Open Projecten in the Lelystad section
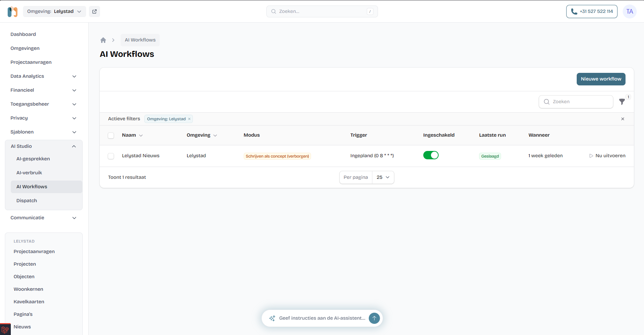Screen dimensions: 644x335 click(x=25, y=264)
